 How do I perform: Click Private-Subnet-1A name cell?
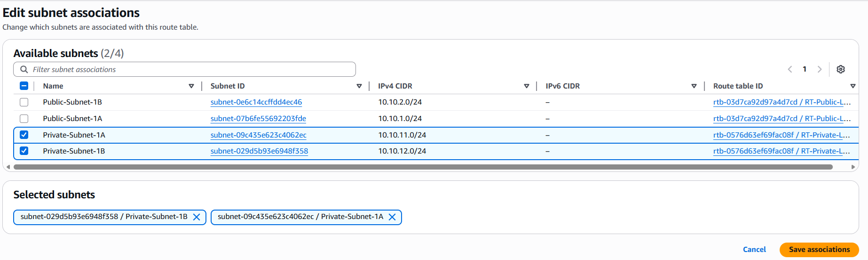74,135
